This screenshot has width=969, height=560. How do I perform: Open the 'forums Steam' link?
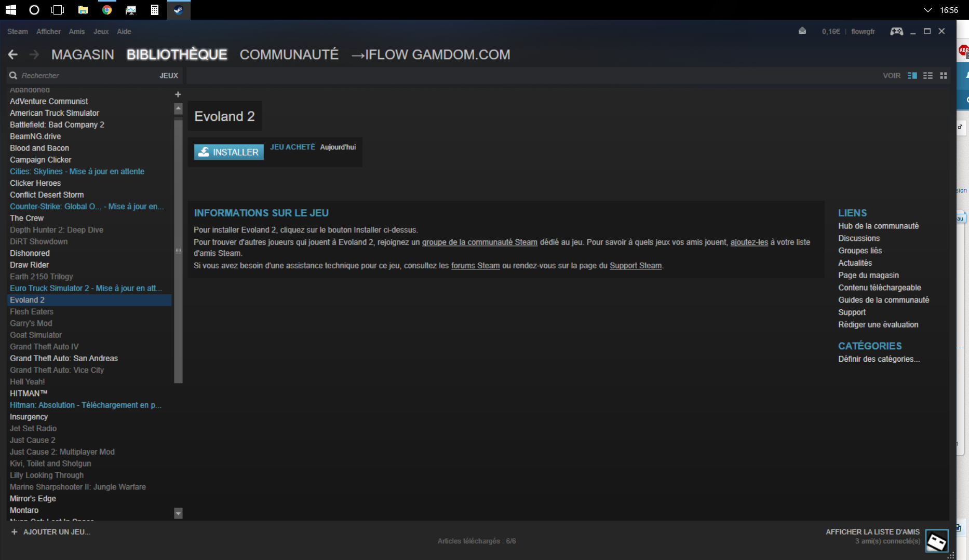[x=476, y=266]
